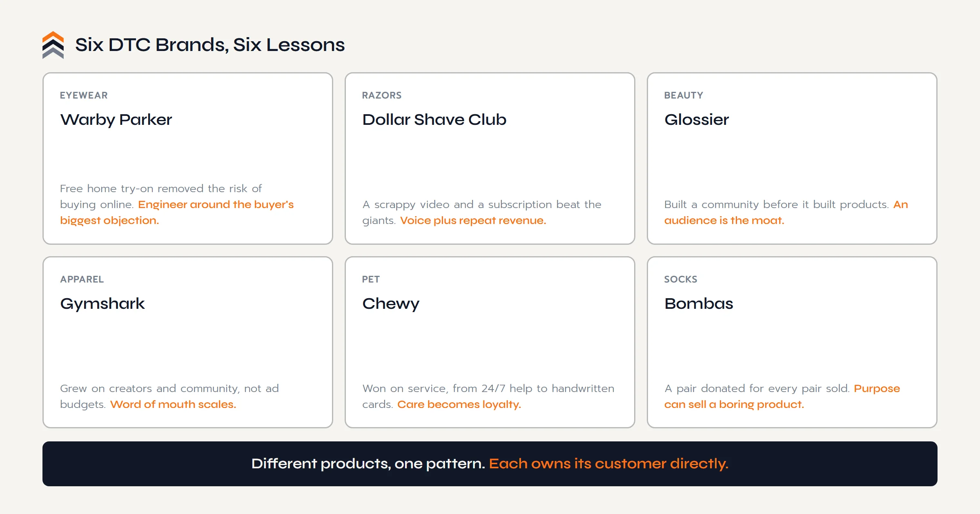Select the "PET" category label

371,279
